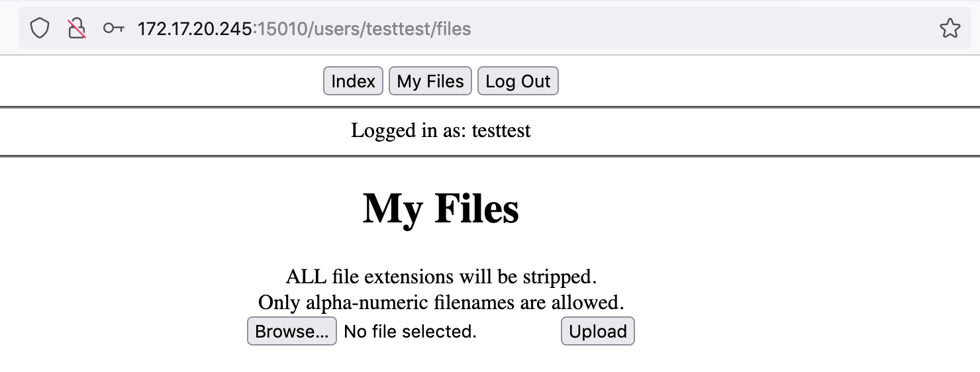Click the insecure connection crossed-out lock icon
This screenshot has width=980, height=372.
point(77,28)
